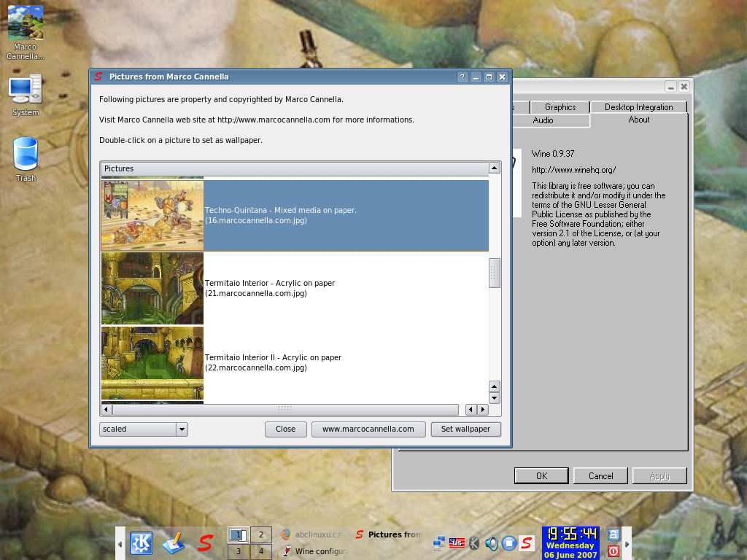
Task: Maximize the Pictures from Marco Cannella window
Action: pyautogui.click(x=489, y=77)
